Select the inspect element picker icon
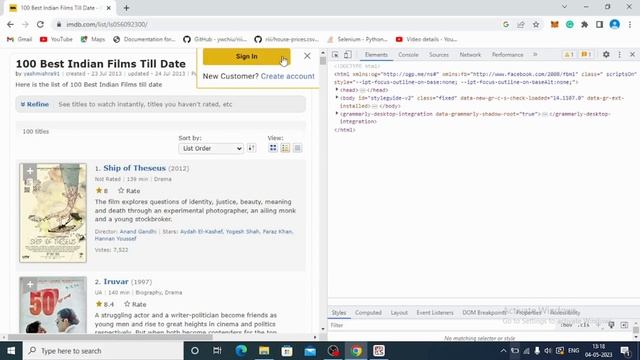 [x=335, y=55]
